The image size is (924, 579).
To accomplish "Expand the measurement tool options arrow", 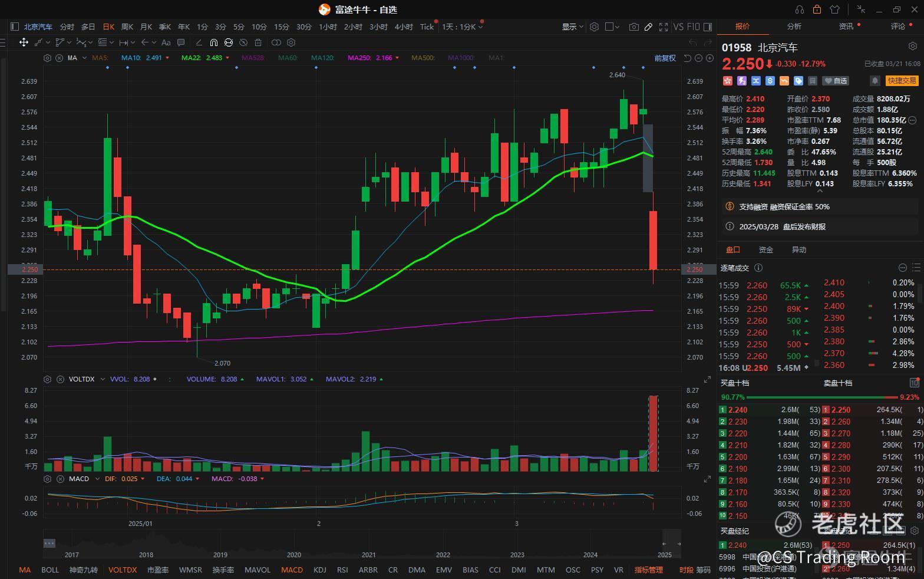I will tap(134, 42).
